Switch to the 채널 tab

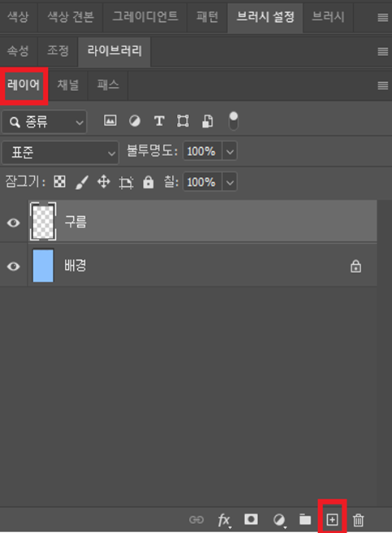tap(68, 84)
